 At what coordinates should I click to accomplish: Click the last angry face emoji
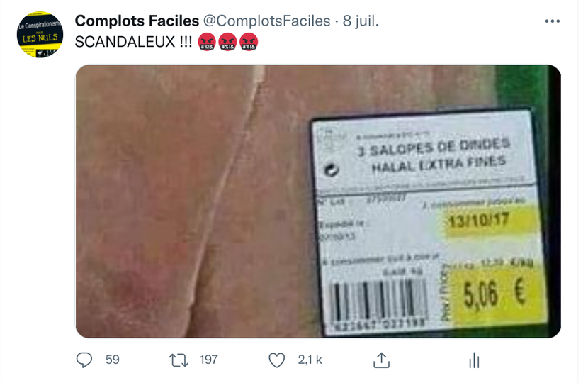tap(249, 42)
